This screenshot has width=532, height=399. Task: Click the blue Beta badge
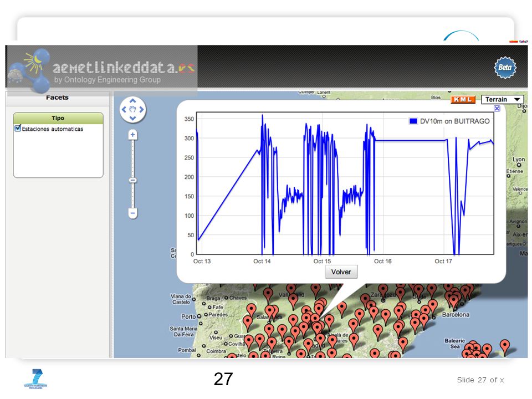click(505, 68)
